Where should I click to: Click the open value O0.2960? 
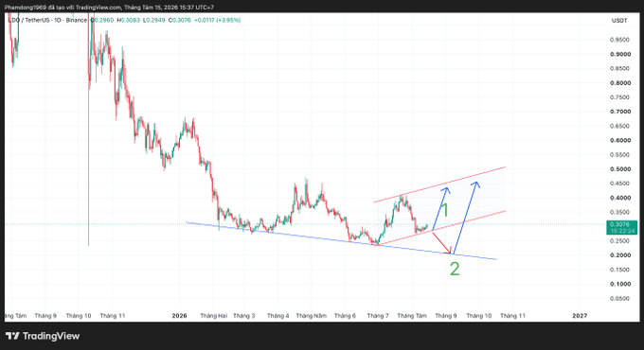coord(102,20)
